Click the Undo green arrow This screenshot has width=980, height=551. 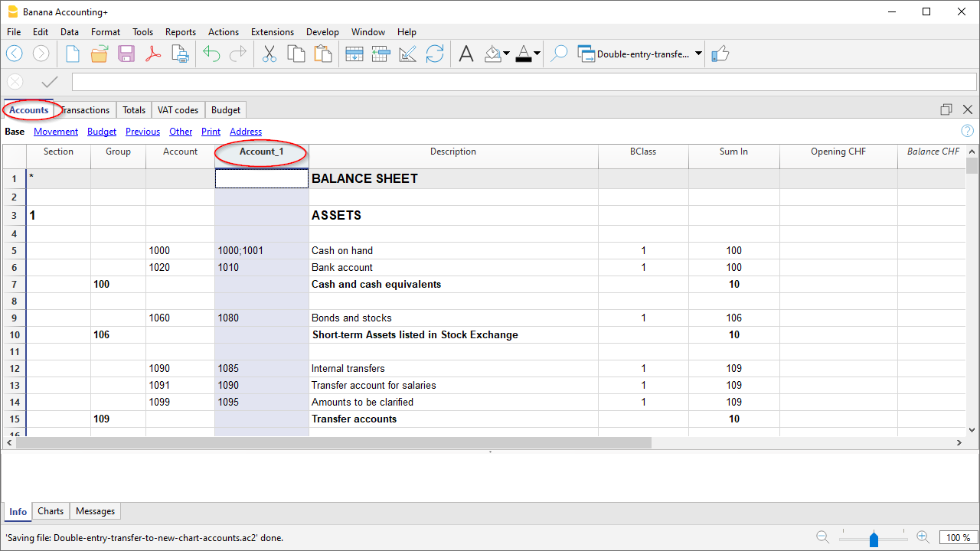(x=211, y=54)
